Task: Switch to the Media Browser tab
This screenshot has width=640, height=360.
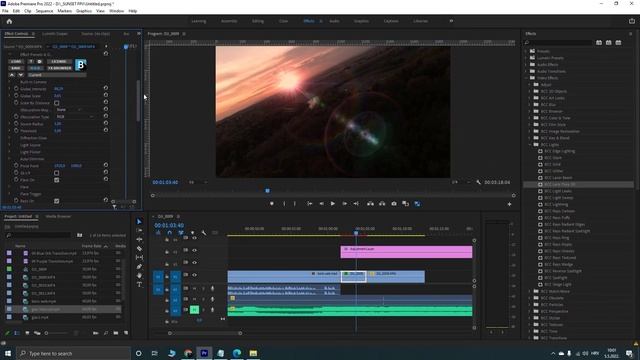Action: coord(58,216)
